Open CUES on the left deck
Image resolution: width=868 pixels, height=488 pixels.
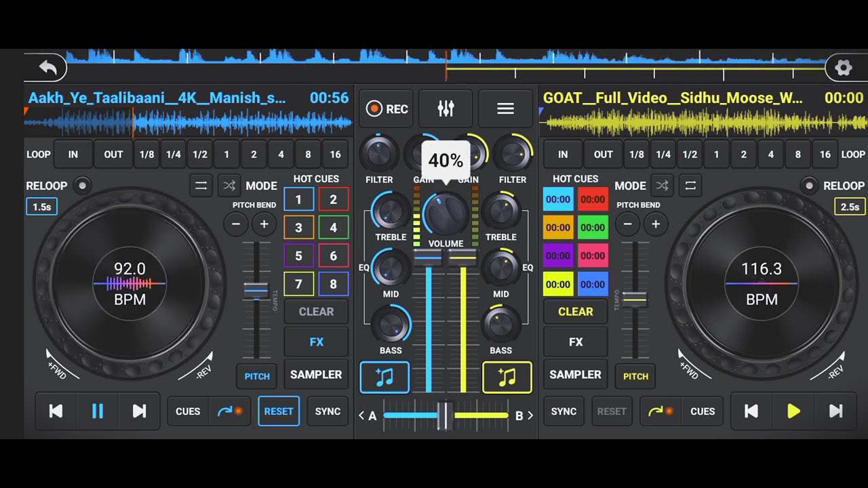tap(188, 411)
